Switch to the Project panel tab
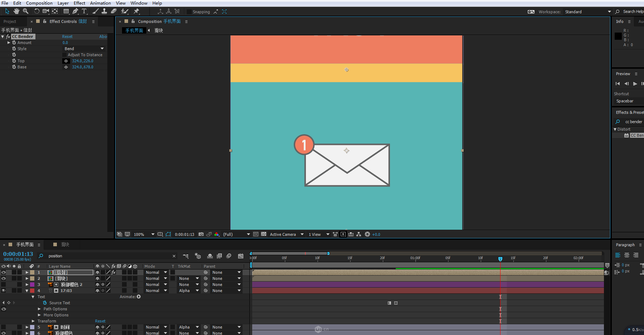Image resolution: width=644 pixels, height=335 pixels. pos(10,21)
